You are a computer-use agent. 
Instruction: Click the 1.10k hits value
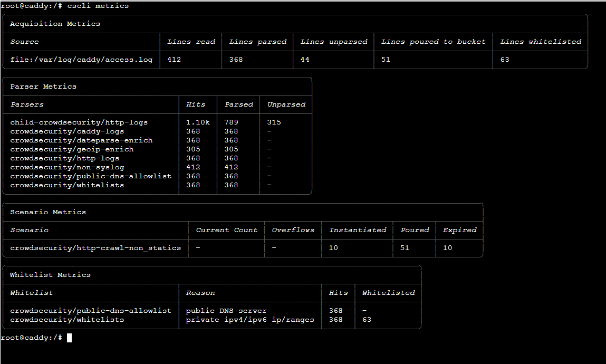tap(198, 122)
